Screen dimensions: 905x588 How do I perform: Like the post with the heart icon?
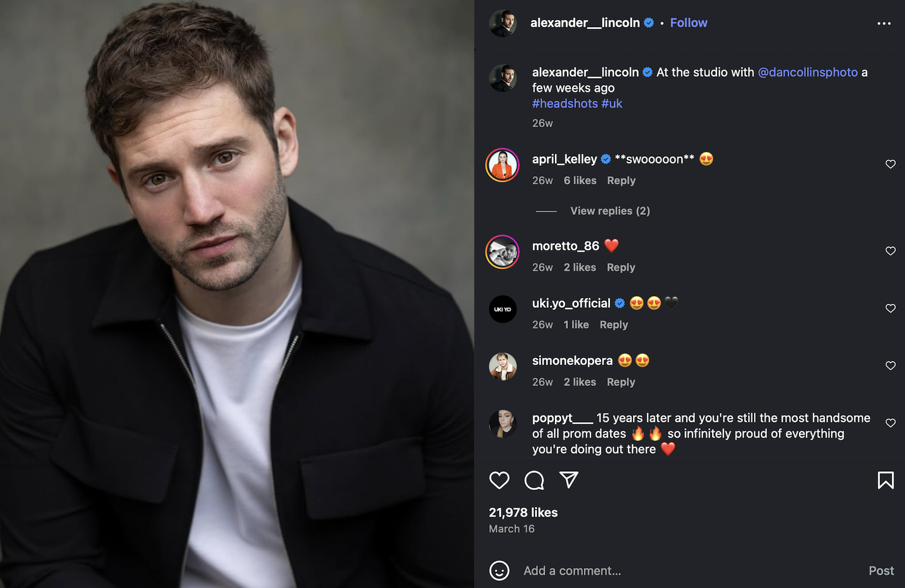[499, 480]
